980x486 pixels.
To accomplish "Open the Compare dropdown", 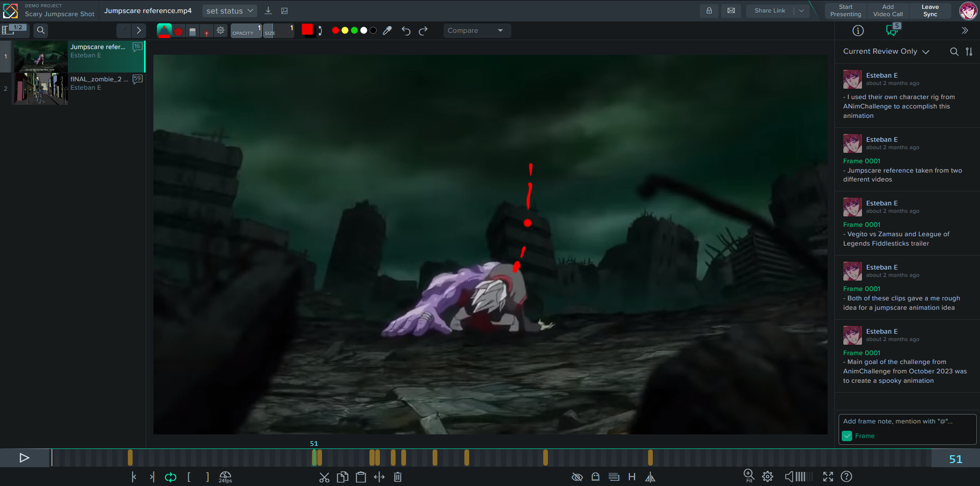I will click(x=477, y=30).
